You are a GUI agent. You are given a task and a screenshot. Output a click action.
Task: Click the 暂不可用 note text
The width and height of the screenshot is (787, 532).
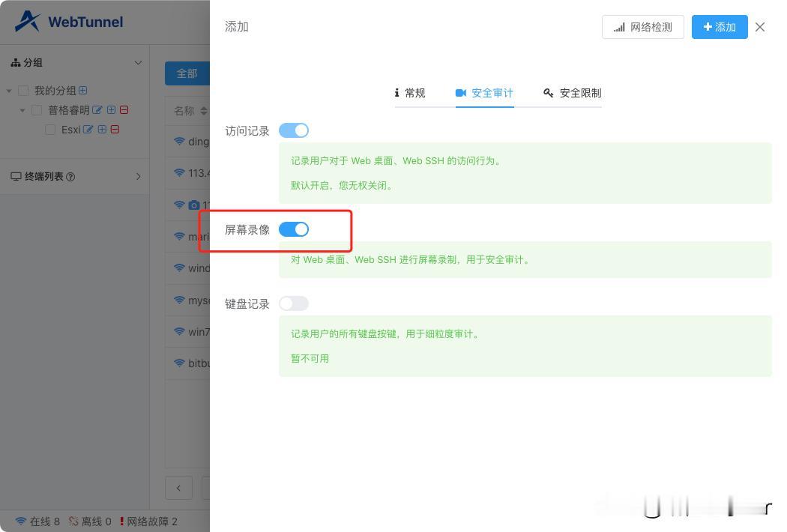310,358
